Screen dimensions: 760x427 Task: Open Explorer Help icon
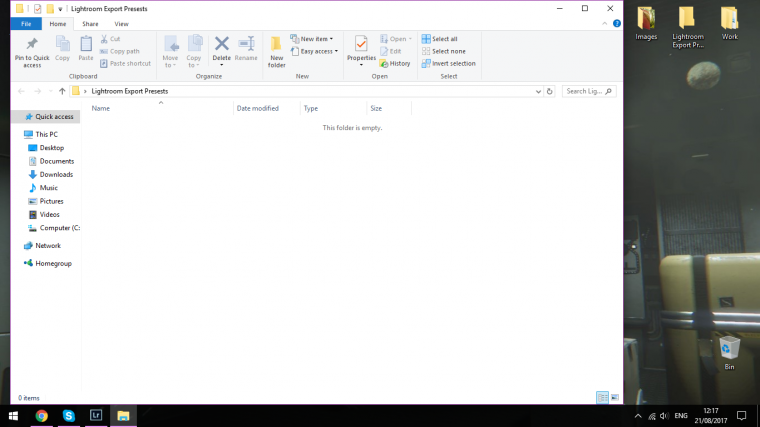tap(617, 23)
